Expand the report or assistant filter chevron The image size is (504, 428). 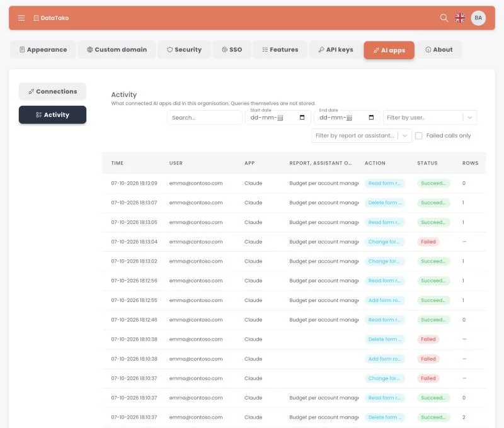tap(404, 135)
